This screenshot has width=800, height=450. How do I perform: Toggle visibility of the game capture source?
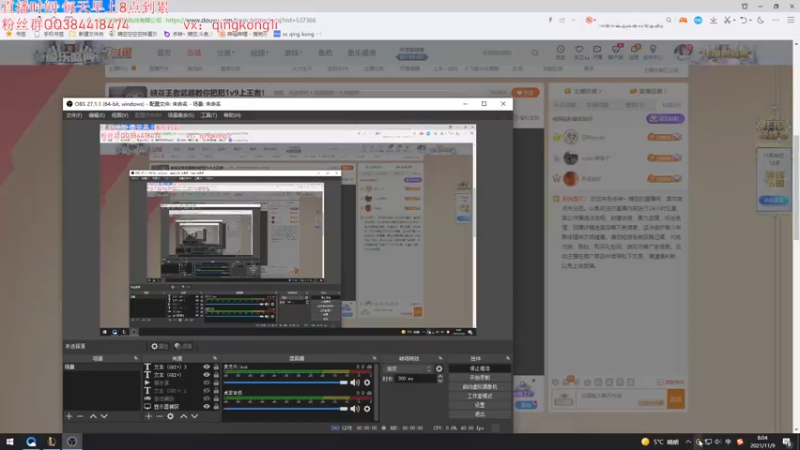[206, 398]
